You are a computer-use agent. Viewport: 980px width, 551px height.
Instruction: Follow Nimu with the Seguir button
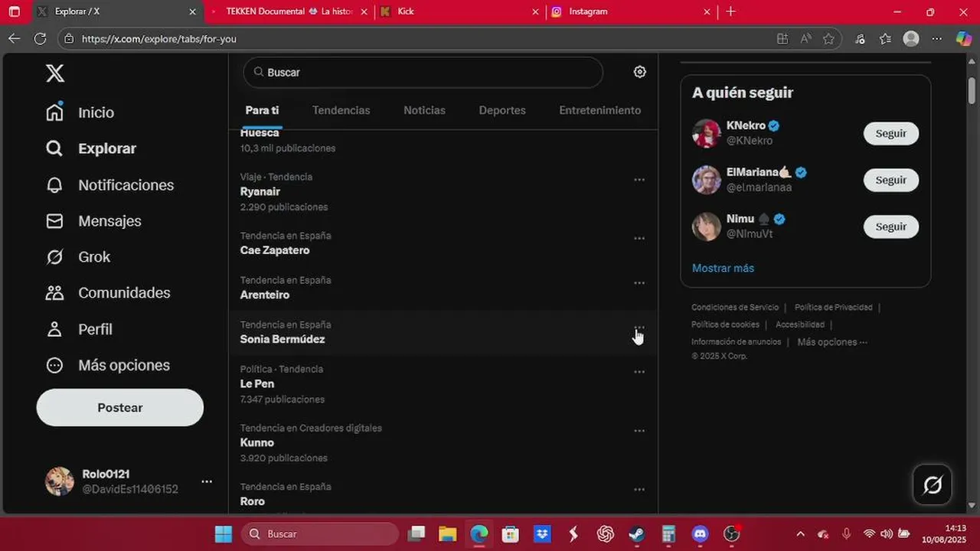point(891,227)
